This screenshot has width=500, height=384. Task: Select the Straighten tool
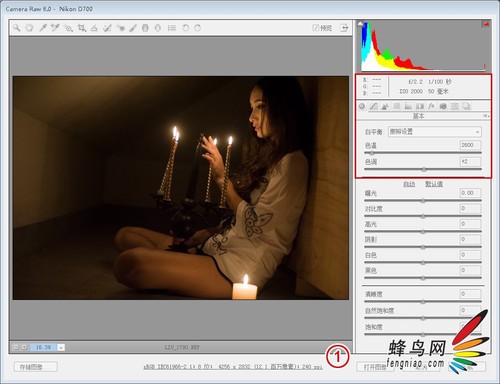pyautogui.click(x=94, y=28)
